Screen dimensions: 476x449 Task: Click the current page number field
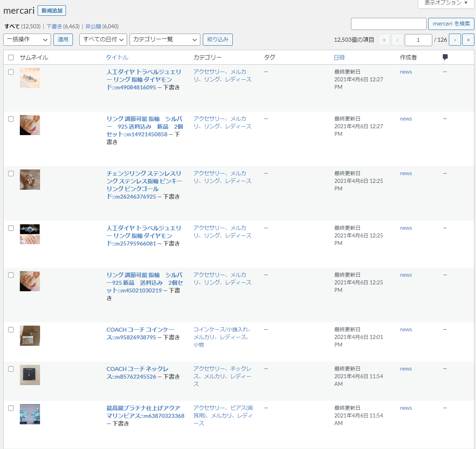[x=419, y=40]
